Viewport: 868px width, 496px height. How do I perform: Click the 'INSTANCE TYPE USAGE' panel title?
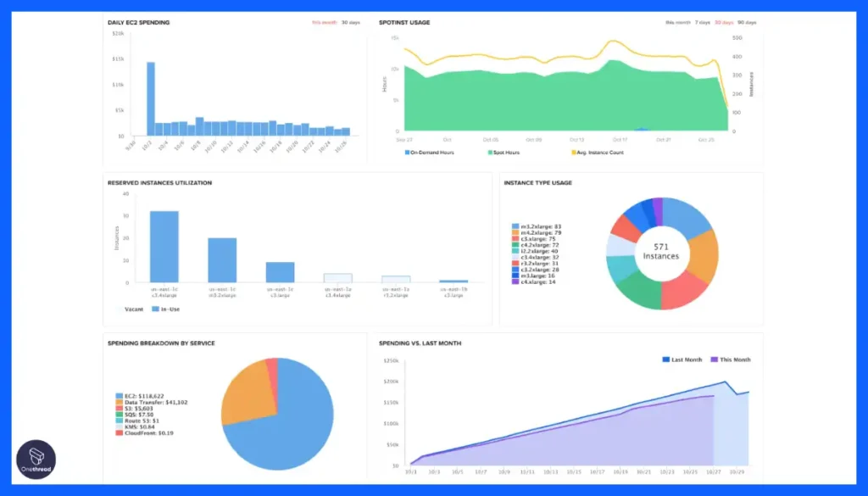point(537,182)
